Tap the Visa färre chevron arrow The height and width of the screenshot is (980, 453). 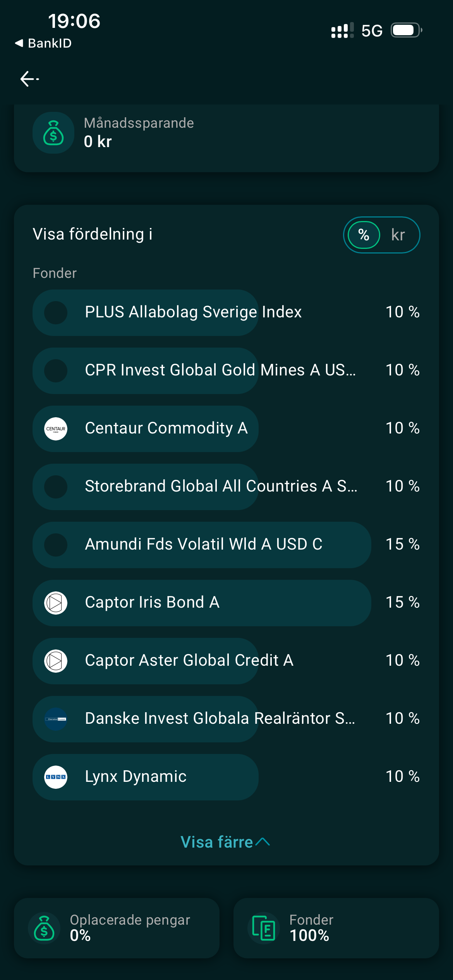263,842
